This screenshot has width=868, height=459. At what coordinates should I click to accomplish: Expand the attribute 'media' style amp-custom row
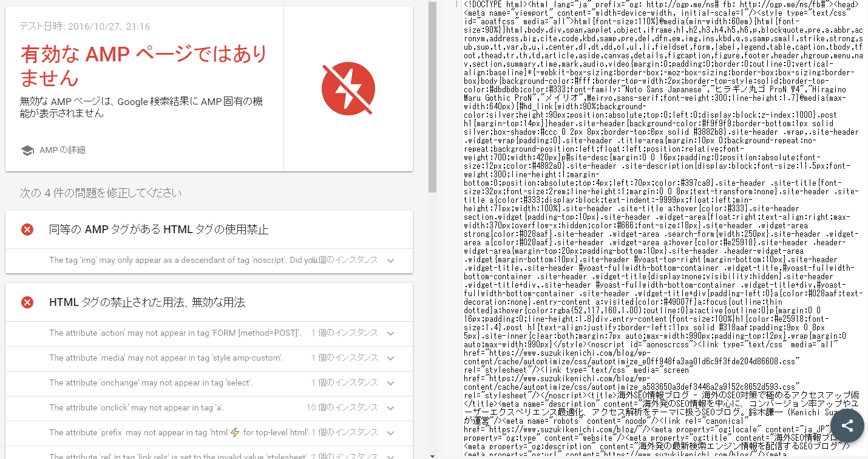(x=209, y=358)
